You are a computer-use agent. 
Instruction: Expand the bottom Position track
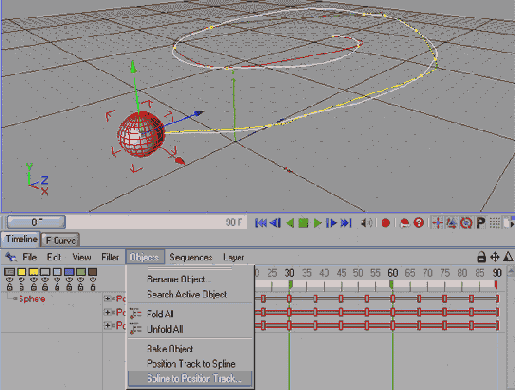108,325
